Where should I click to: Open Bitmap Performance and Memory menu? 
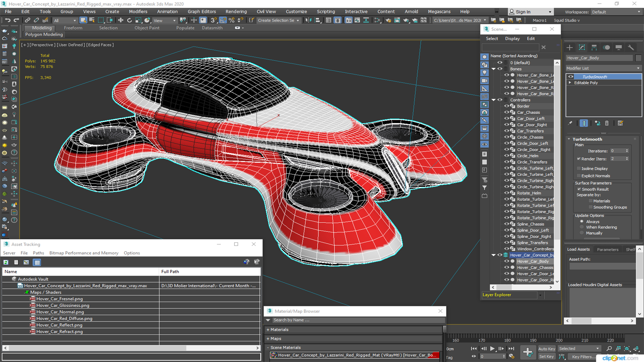[84, 253]
